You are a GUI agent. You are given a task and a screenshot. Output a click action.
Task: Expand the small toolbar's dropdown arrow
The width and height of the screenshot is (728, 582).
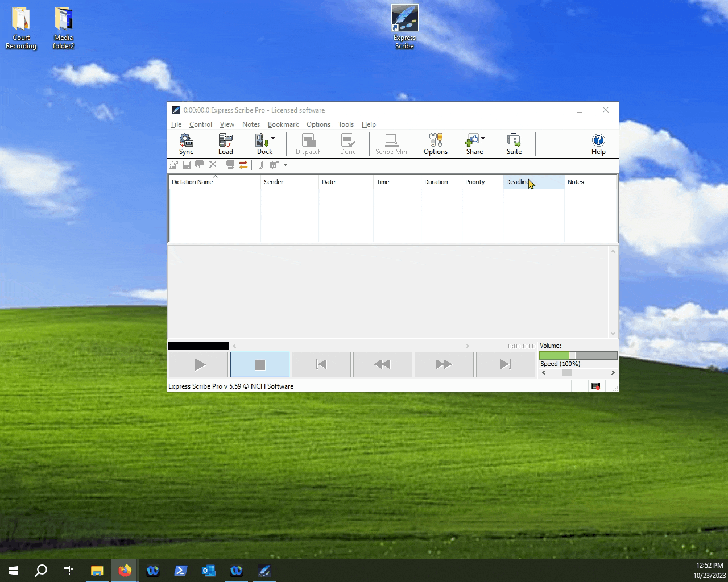[x=286, y=165]
